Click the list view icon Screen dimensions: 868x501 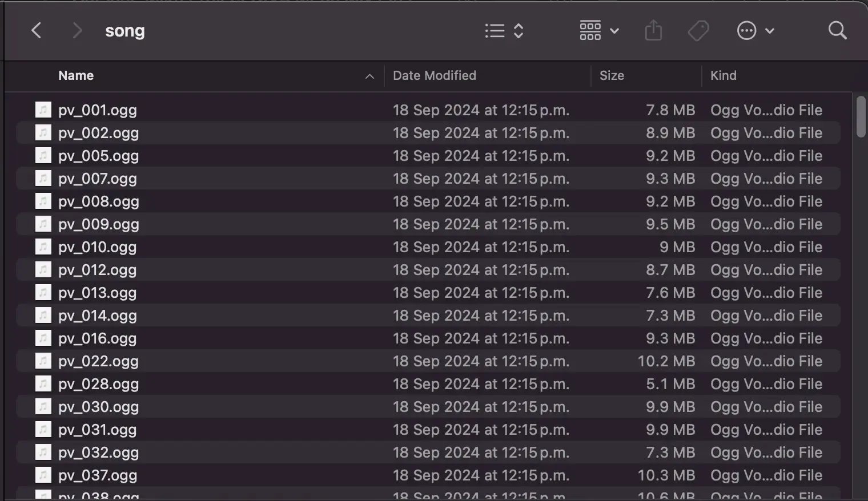pos(495,30)
